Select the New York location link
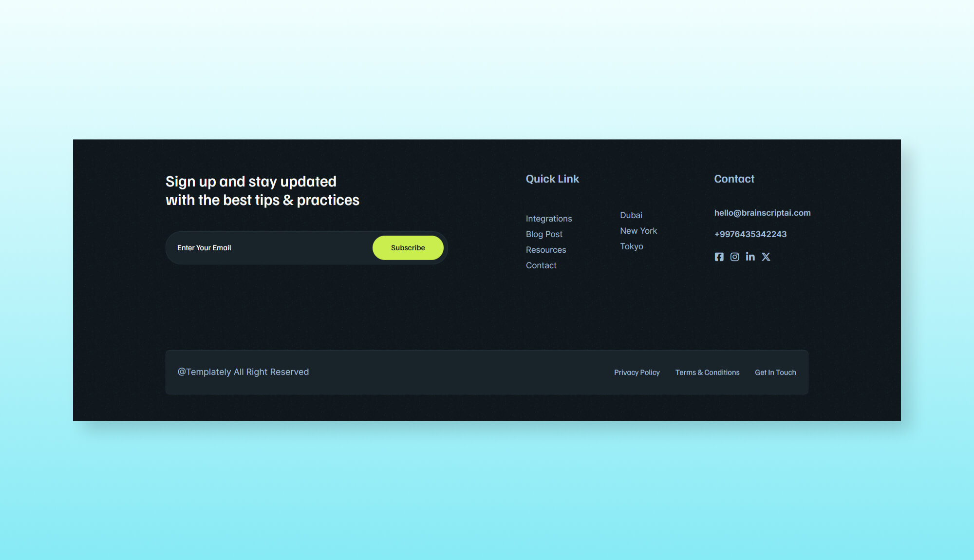 click(x=638, y=230)
